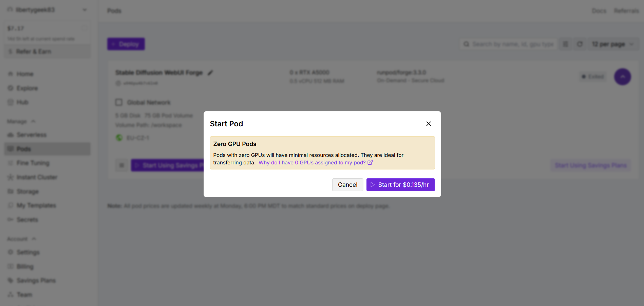This screenshot has height=306, width=644.
Task: Click the Refer & Earn button
Action: tap(48, 52)
